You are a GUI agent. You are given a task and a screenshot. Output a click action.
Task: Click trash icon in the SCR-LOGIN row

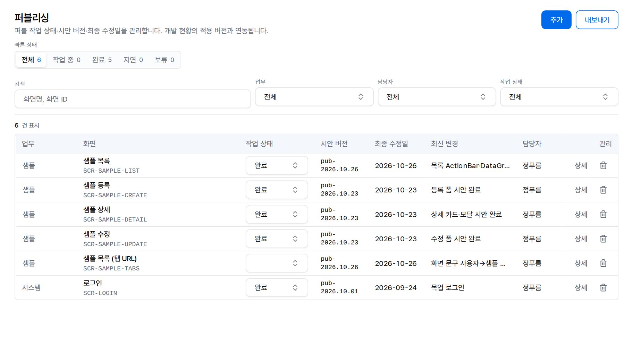click(603, 287)
